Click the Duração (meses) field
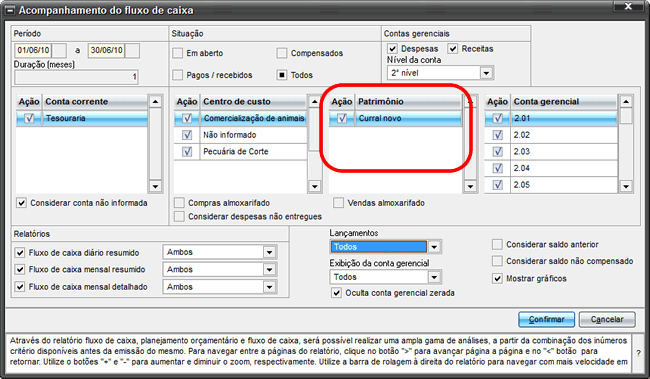The height and width of the screenshot is (379, 650). click(76, 77)
